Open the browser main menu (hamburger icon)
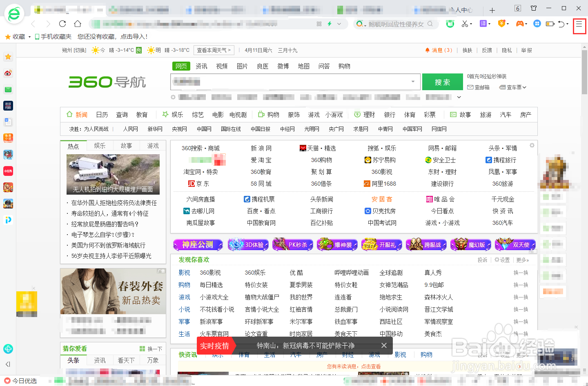Image resolution: width=588 pixels, height=386 pixels. coord(579,24)
